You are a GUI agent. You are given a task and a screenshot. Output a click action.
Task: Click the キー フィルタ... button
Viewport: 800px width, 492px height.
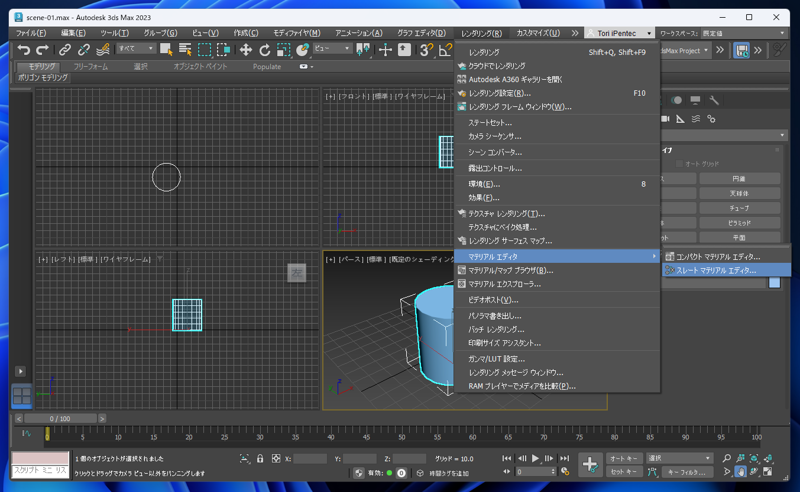[x=687, y=473]
